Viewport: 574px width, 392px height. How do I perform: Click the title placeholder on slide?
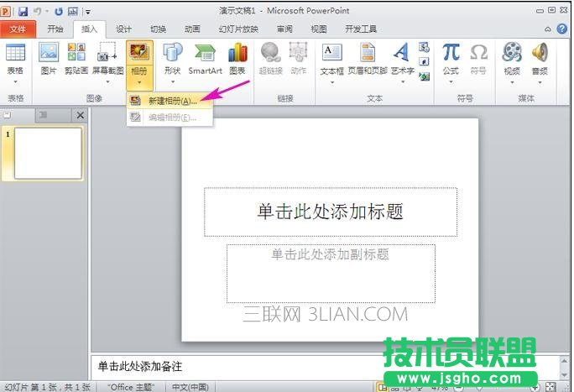tap(331, 212)
